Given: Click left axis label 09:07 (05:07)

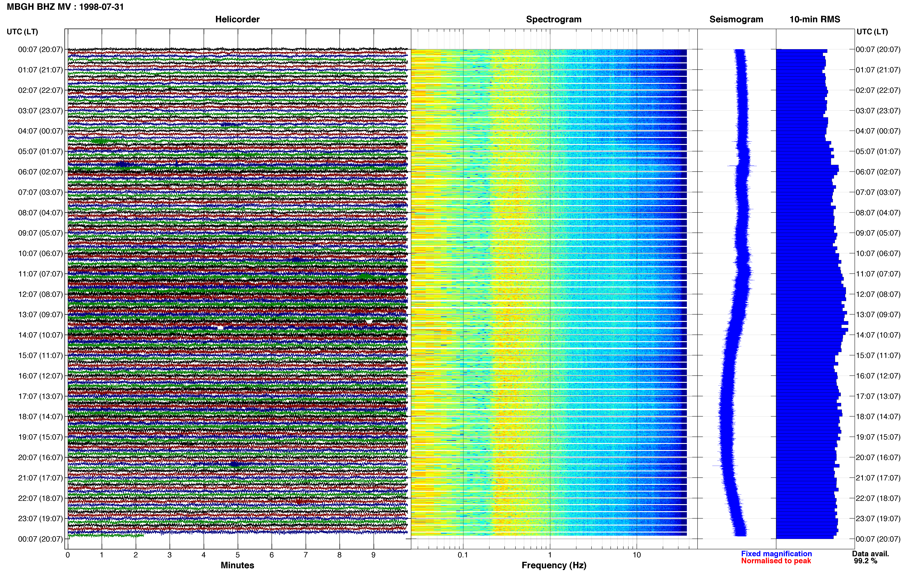Looking at the screenshot, I should pos(41,233).
